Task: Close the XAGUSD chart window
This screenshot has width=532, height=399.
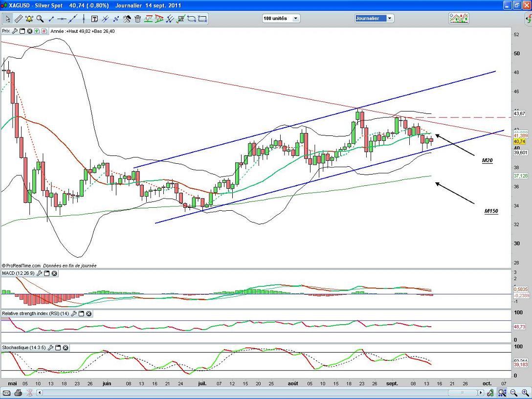Action: 526,5
